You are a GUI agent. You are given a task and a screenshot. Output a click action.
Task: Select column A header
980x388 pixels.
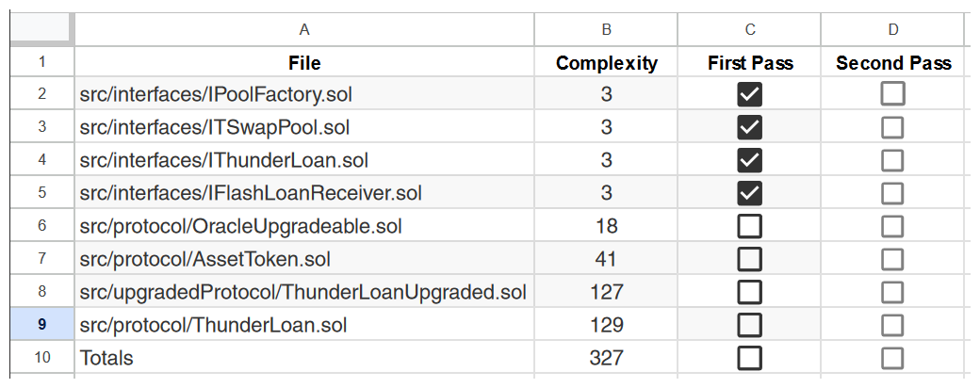pos(304,29)
